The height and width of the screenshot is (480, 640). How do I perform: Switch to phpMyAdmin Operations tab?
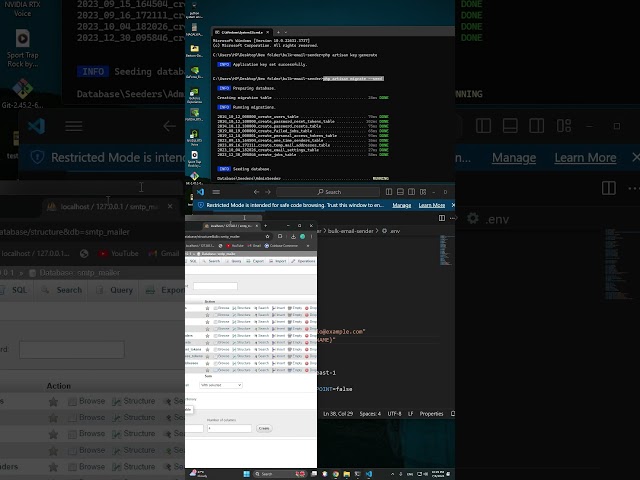[303, 261]
